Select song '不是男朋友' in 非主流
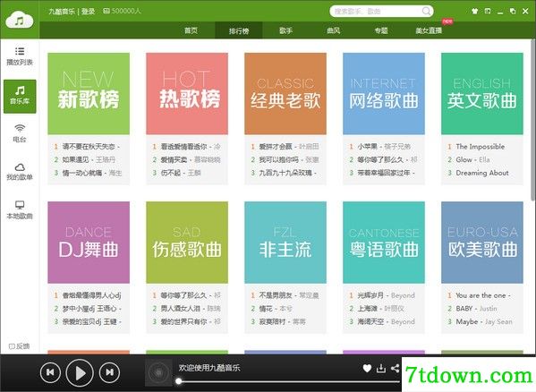536x392 pixels. [288, 295]
